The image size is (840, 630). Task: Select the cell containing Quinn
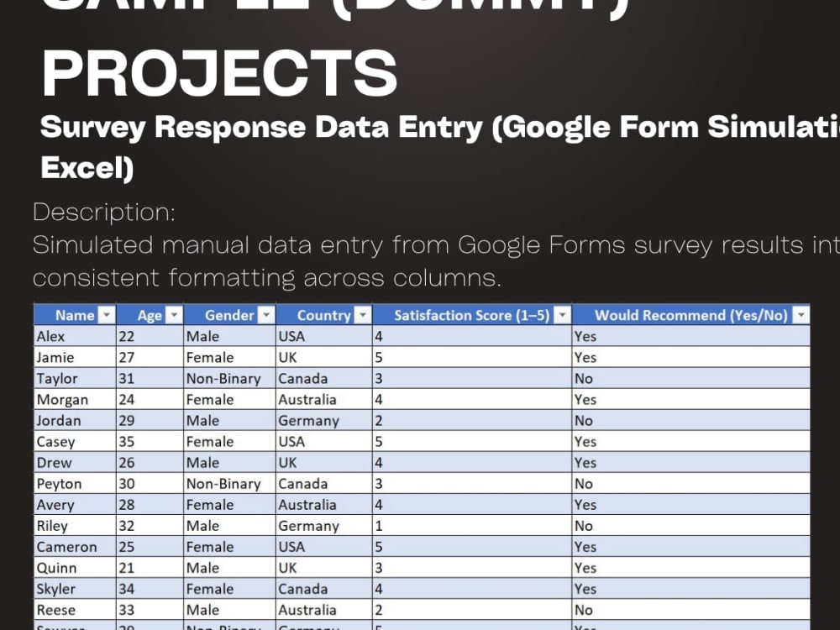(x=75, y=568)
